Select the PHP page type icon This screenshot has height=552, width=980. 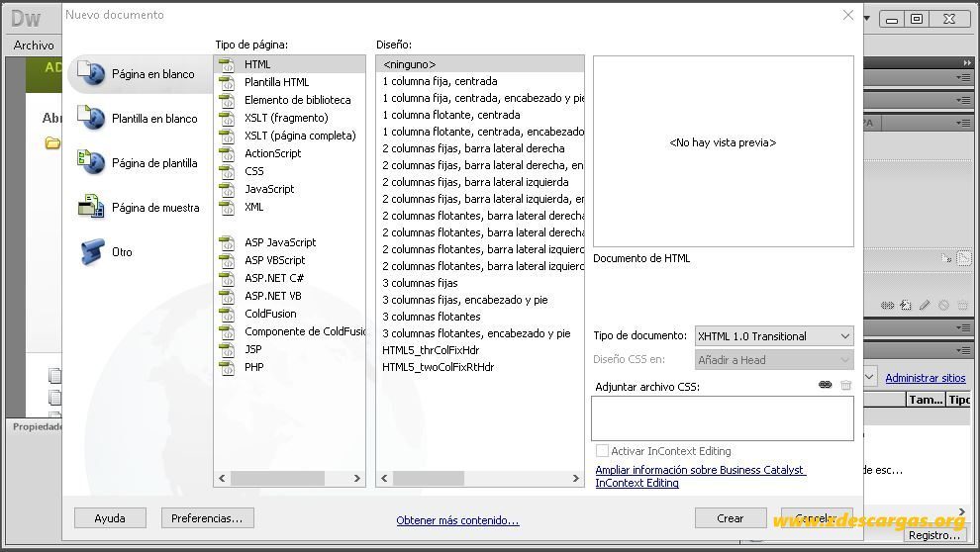coord(227,367)
